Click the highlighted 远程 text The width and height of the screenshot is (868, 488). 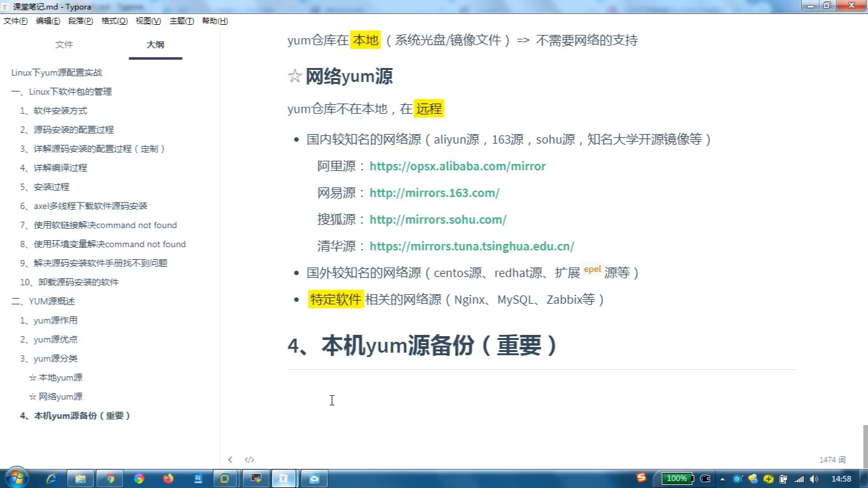pyautogui.click(x=429, y=109)
